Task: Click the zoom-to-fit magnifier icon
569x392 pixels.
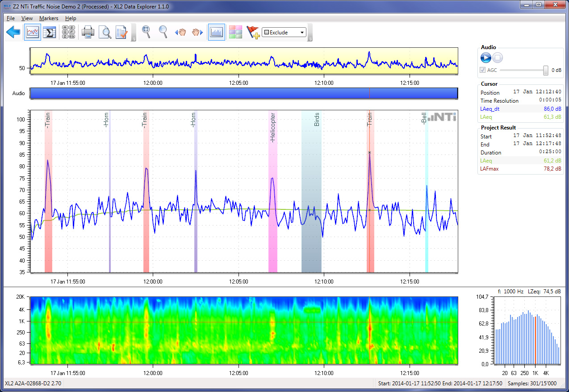Action: coord(146,31)
